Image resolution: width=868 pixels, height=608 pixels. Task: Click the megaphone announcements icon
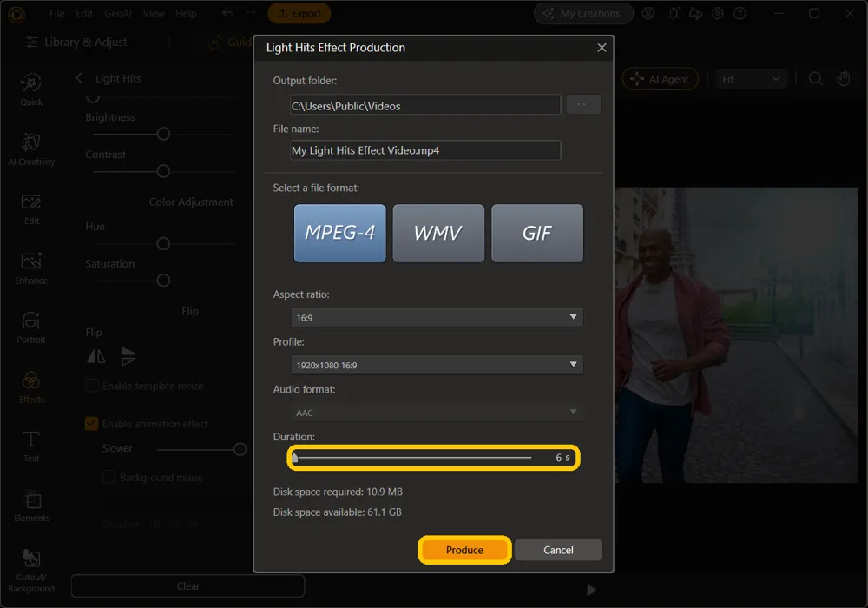[695, 13]
